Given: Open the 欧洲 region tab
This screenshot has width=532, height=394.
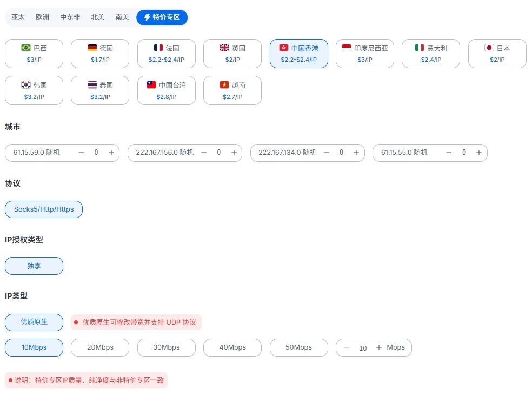Looking at the screenshot, I should tap(42, 17).
